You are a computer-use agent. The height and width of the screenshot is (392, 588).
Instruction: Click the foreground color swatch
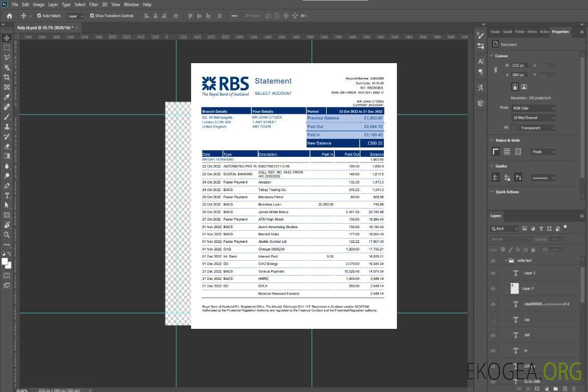coord(5,262)
